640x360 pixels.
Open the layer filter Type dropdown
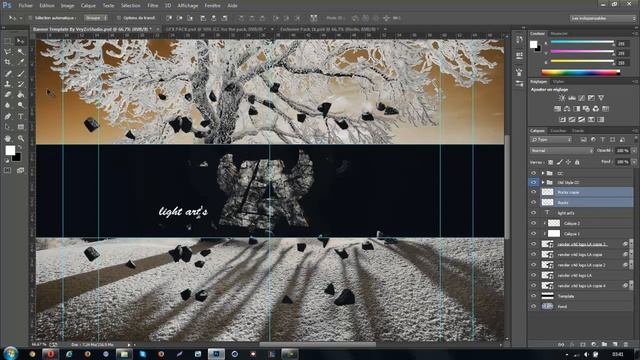pyautogui.click(x=551, y=140)
